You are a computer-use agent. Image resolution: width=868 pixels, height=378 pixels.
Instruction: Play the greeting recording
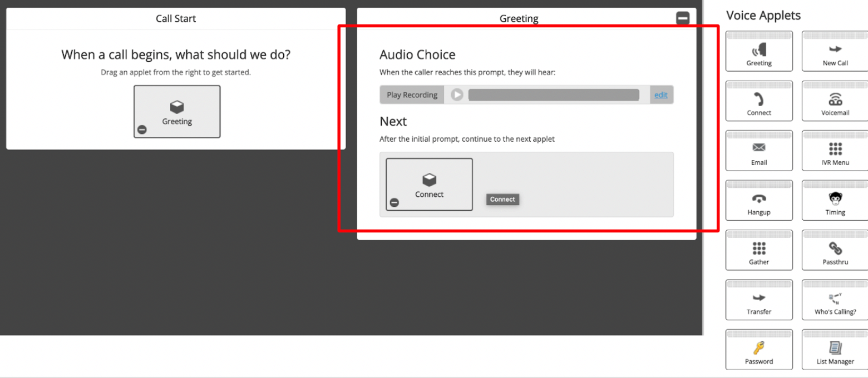(457, 95)
